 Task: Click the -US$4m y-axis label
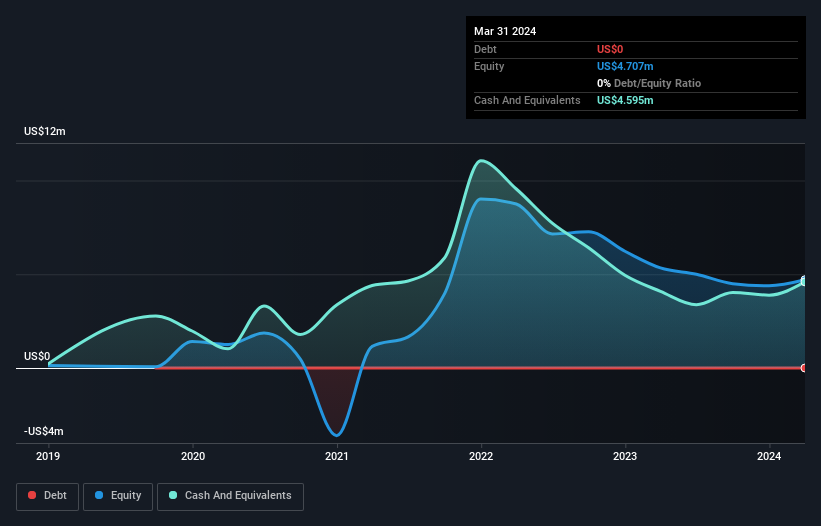(x=43, y=431)
